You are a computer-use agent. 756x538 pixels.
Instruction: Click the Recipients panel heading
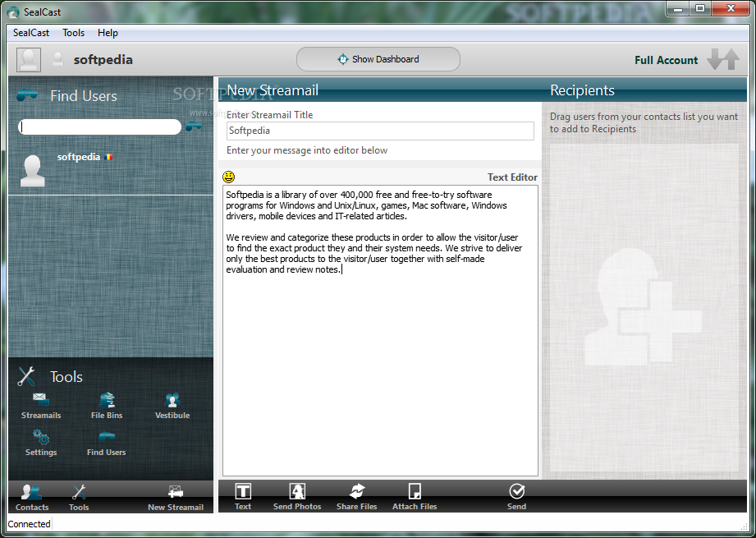[582, 90]
